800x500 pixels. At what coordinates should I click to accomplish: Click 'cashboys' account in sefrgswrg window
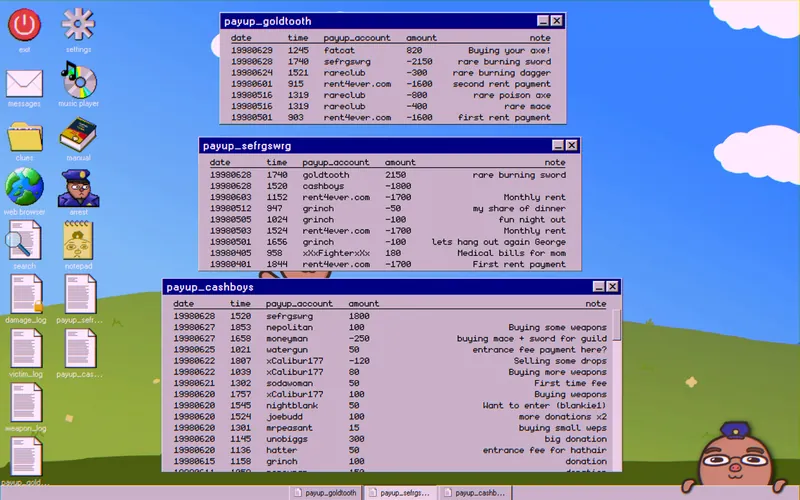[x=323, y=186]
